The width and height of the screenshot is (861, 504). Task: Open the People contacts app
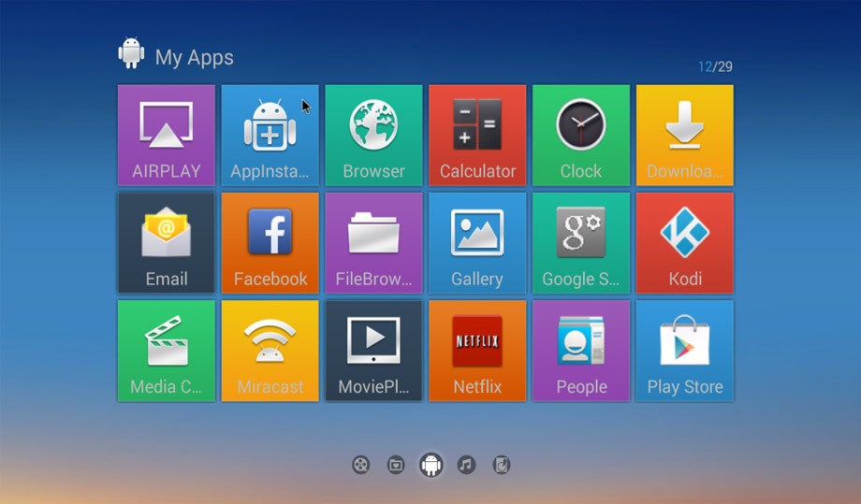click(x=581, y=351)
